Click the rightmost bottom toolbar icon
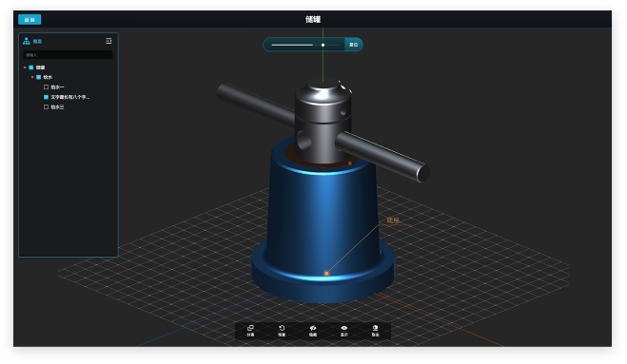 click(x=375, y=328)
